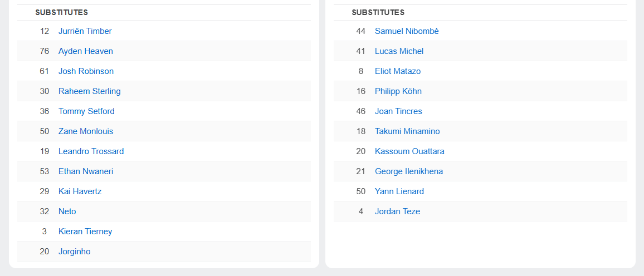Click the Ayden Heaven link
The height and width of the screenshot is (276, 644).
pos(85,51)
